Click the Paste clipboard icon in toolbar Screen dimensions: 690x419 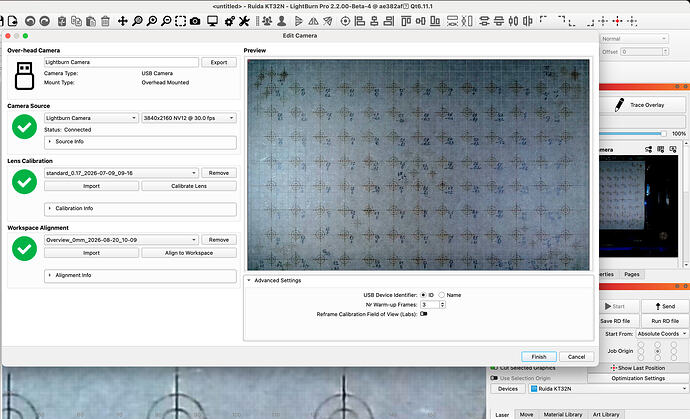(x=91, y=21)
